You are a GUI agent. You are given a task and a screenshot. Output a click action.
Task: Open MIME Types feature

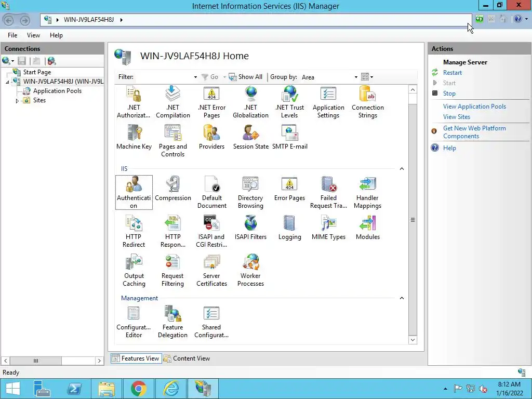[328, 228]
